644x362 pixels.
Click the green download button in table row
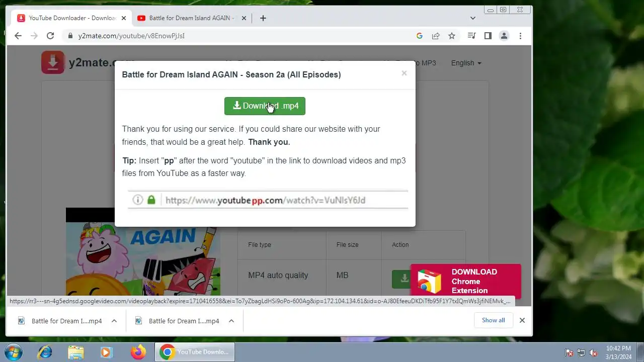coord(401,280)
